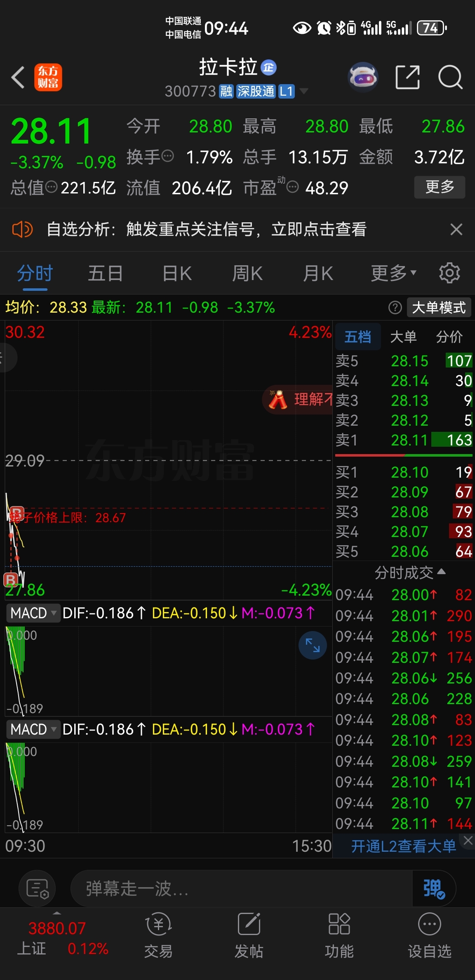Switch to the 五日 tab
Image resolution: width=475 pixels, height=980 pixels.
click(106, 273)
